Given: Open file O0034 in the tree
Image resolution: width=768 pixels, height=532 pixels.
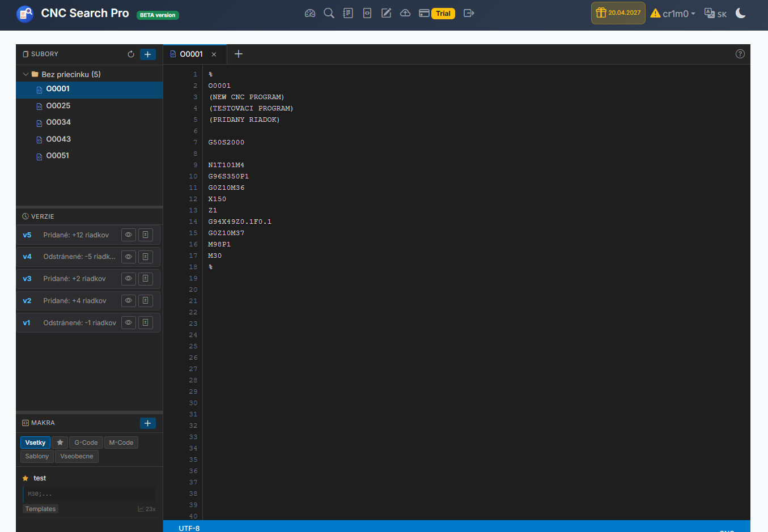Looking at the screenshot, I should point(58,122).
